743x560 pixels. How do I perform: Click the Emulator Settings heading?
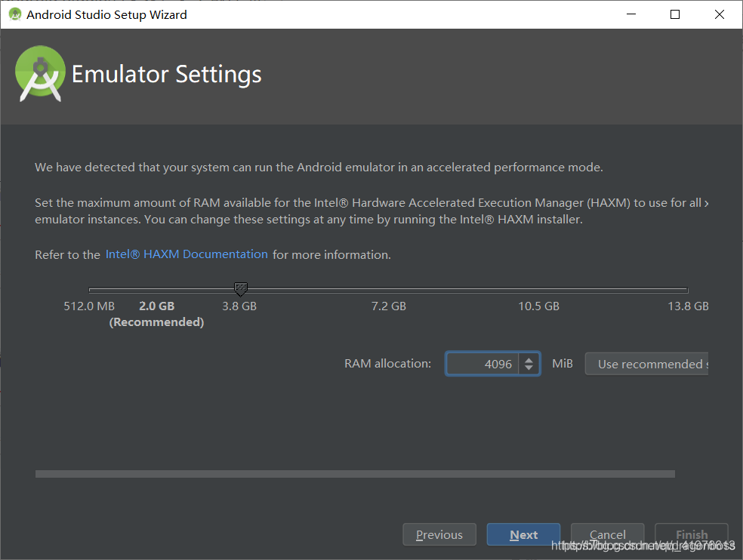(166, 75)
